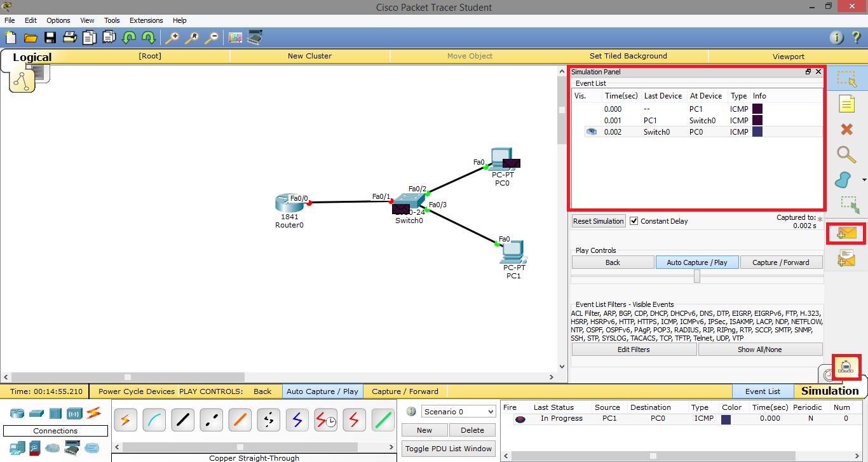The height and width of the screenshot is (462, 868).
Task: Zoom out with the minus magnifier
Action: (212, 37)
